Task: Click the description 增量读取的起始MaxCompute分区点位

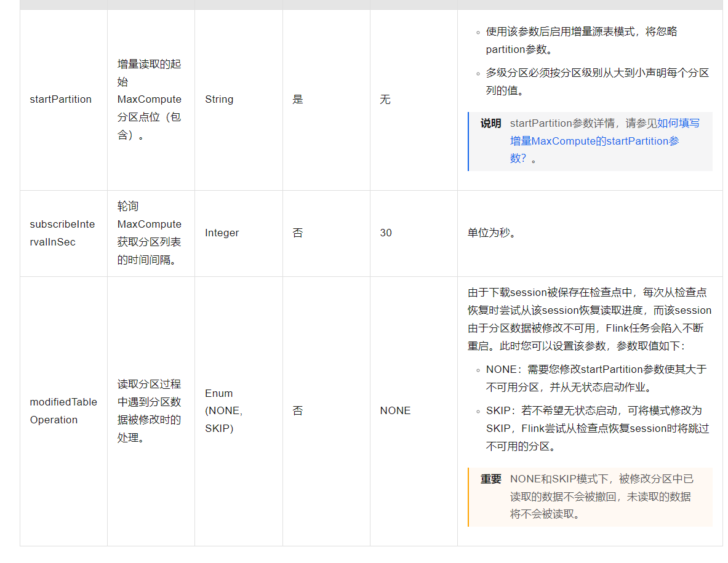Action: coord(150,99)
